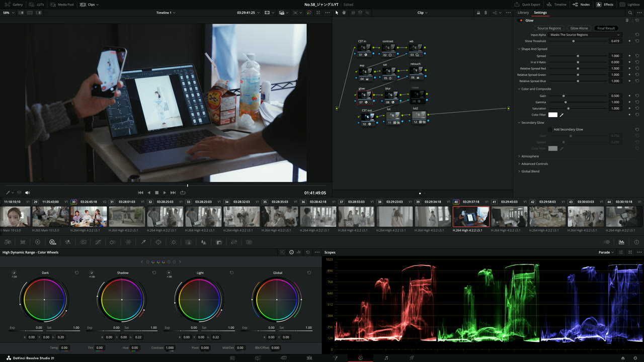Open the Tracker palette
Screen dimensions: 644x362
(174, 242)
